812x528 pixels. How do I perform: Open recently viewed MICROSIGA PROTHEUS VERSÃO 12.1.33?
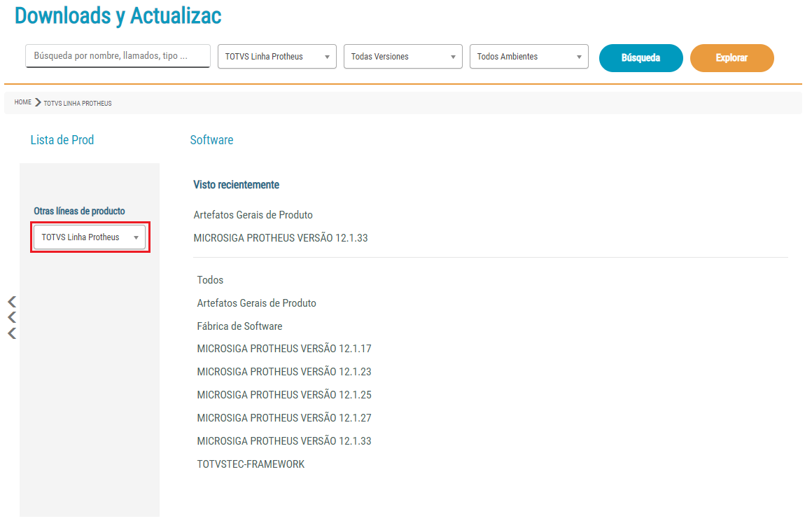[x=280, y=238]
